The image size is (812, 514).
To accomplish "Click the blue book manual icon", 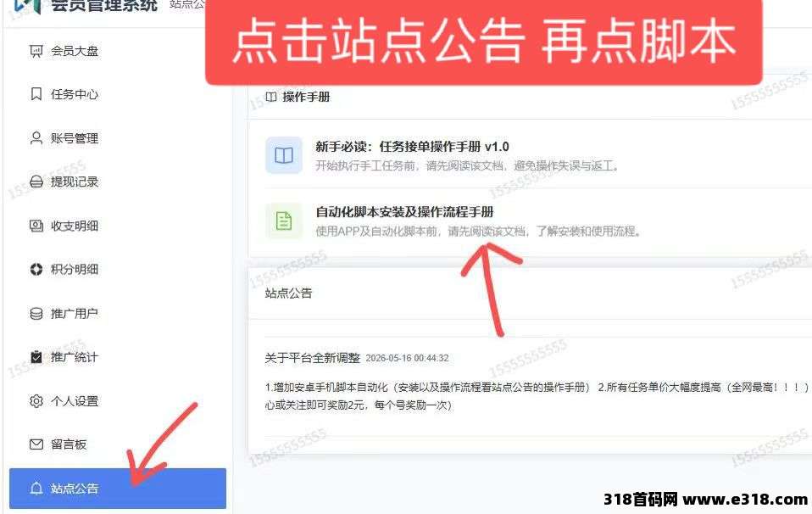I will coord(284,155).
